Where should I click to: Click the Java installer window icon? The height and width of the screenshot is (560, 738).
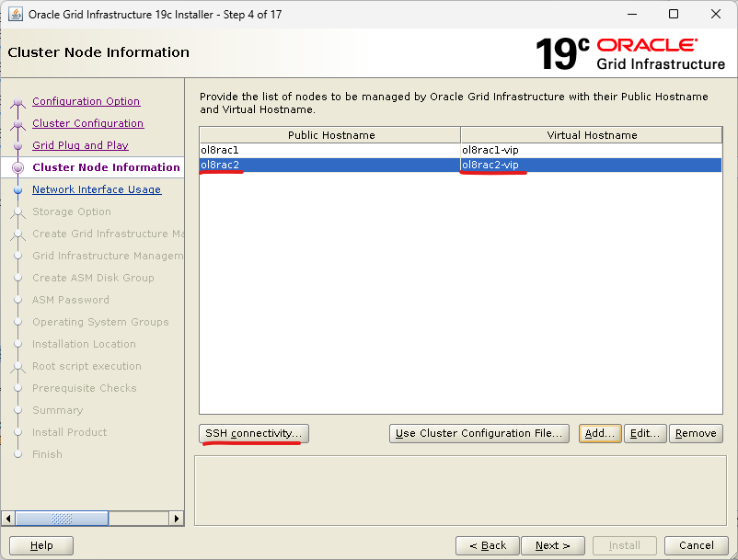tap(16, 14)
